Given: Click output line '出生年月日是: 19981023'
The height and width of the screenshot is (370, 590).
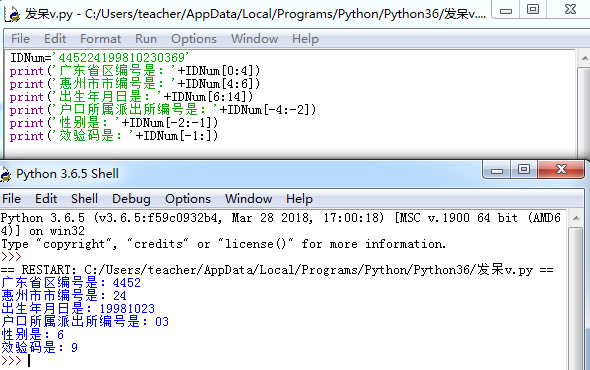Looking at the screenshot, I should point(78,309).
